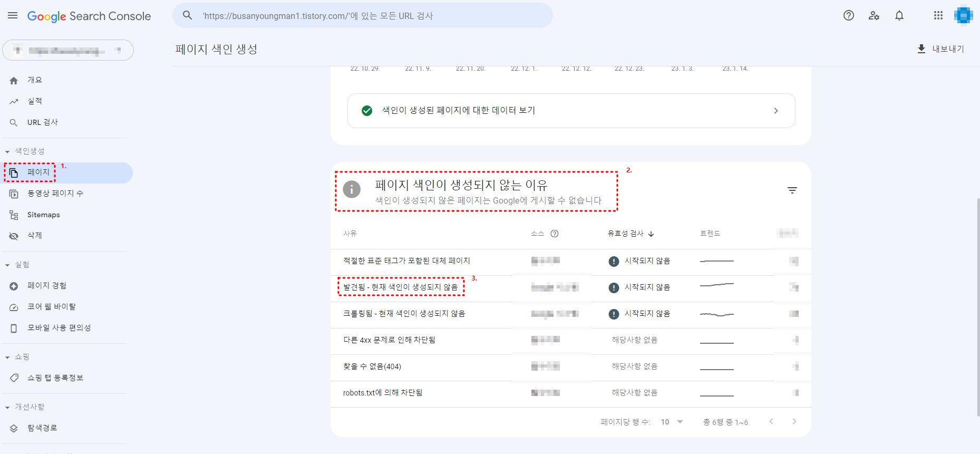Click the info icon beside unindexed reasons
Viewport: 980px width, 454px height.
352,189
